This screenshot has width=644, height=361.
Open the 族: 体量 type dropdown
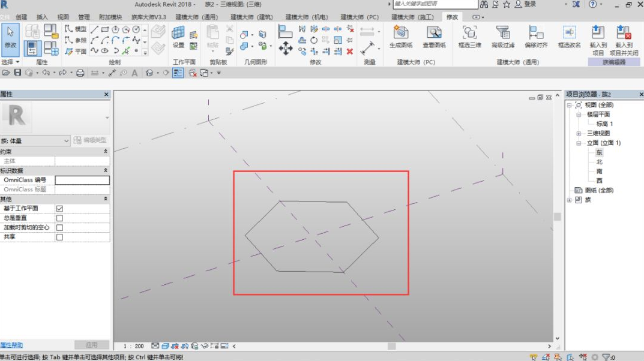35,141
